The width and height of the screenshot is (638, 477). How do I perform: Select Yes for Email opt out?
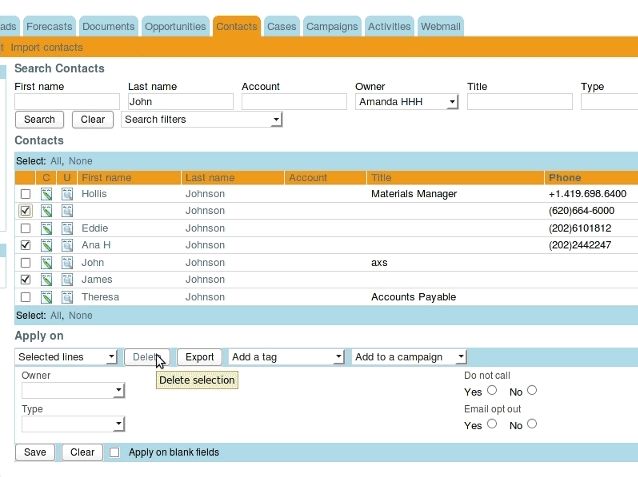492,424
